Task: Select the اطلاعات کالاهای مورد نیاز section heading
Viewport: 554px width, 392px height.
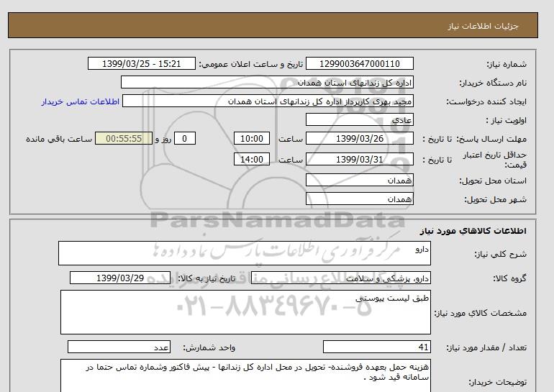Action: pyautogui.click(x=473, y=231)
